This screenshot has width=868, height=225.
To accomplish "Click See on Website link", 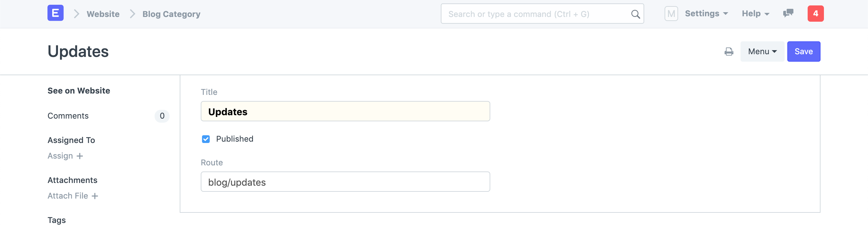I will pos(79,90).
